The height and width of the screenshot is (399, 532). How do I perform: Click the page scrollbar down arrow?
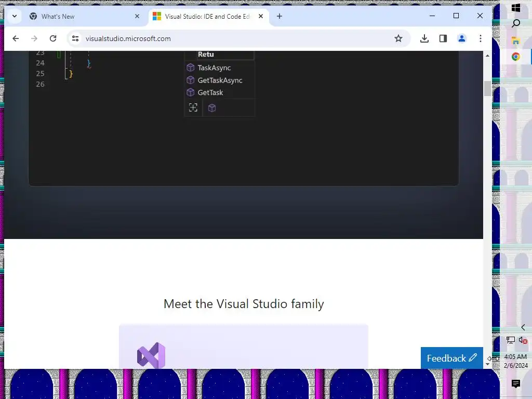487,364
